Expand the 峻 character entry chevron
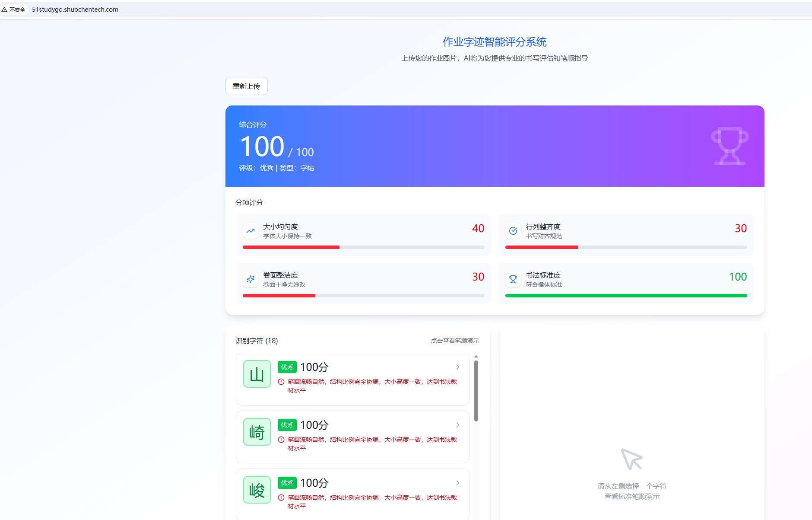812x520 pixels. (457, 483)
